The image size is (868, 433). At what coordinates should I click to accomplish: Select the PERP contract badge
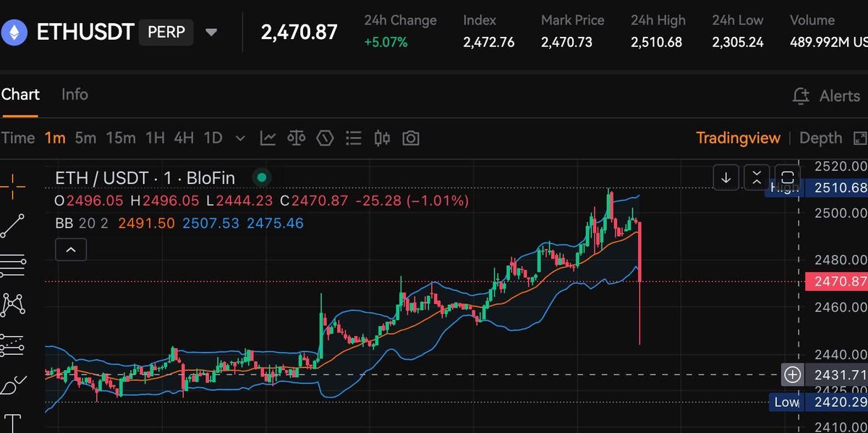point(166,32)
